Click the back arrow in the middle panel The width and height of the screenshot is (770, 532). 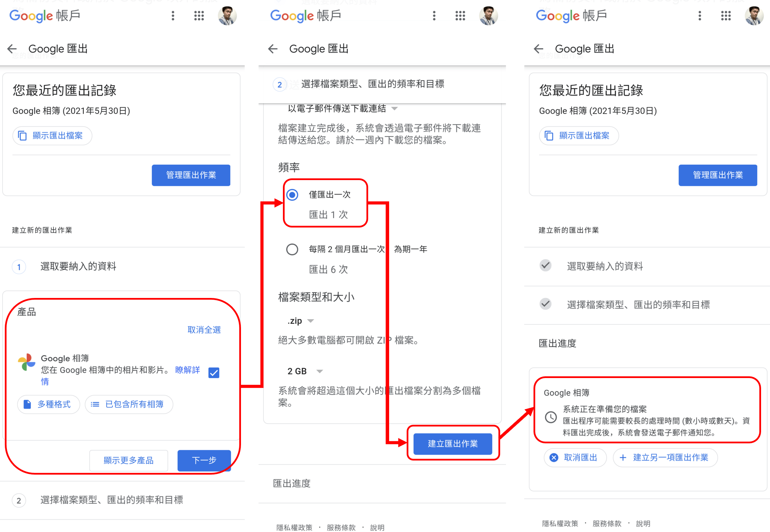click(273, 49)
